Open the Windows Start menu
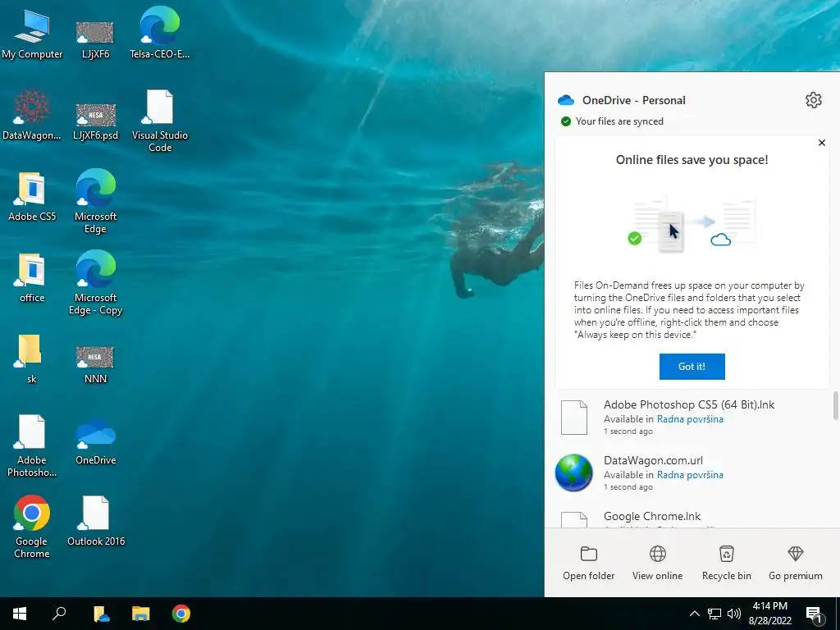Viewport: 840px width, 630px height. click(x=20, y=614)
